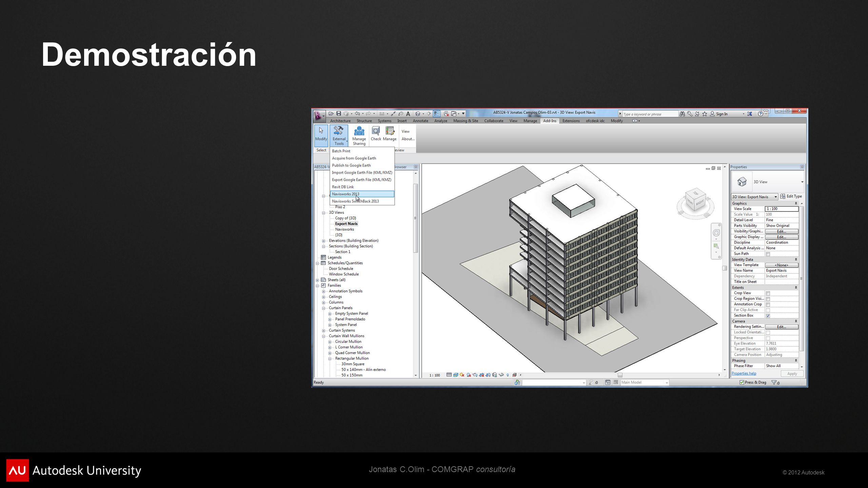Click the Rendering Settings Edit button
This screenshot has height=488, width=868.
(x=782, y=327)
